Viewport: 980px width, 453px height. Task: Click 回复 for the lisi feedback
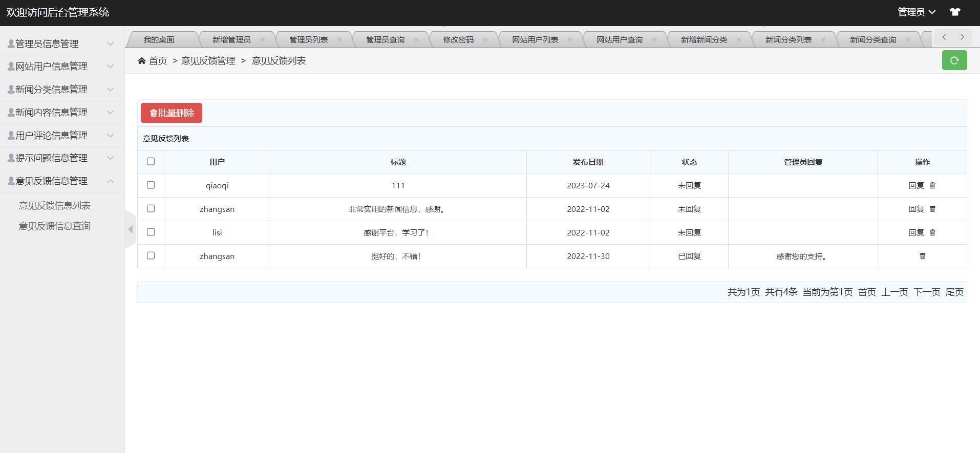916,232
